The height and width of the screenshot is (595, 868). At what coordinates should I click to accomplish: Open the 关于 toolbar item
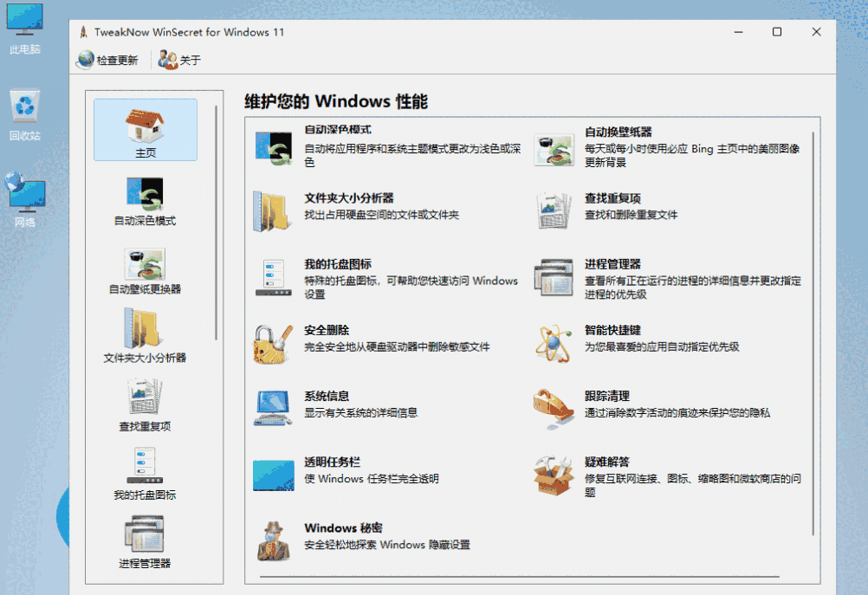pyautogui.click(x=179, y=61)
